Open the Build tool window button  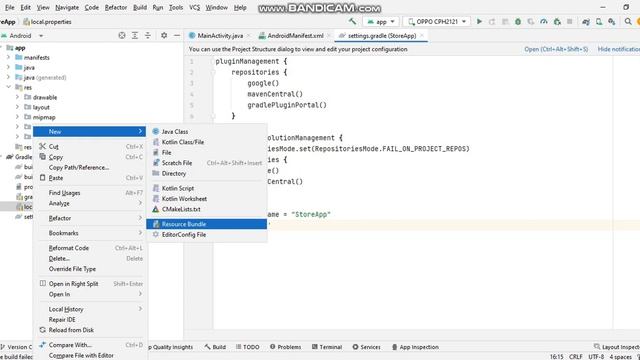(x=215, y=347)
